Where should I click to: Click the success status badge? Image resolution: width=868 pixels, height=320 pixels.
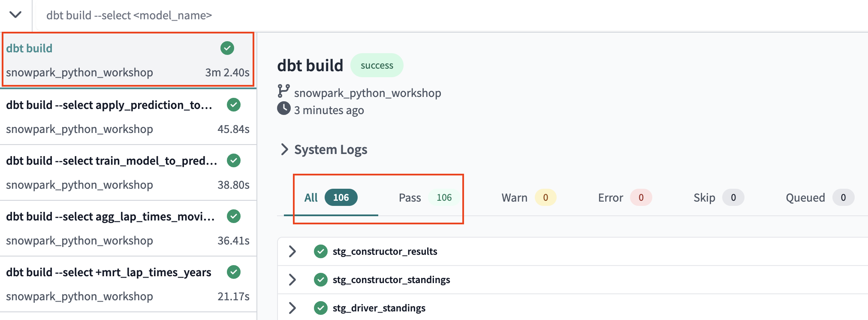377,65
